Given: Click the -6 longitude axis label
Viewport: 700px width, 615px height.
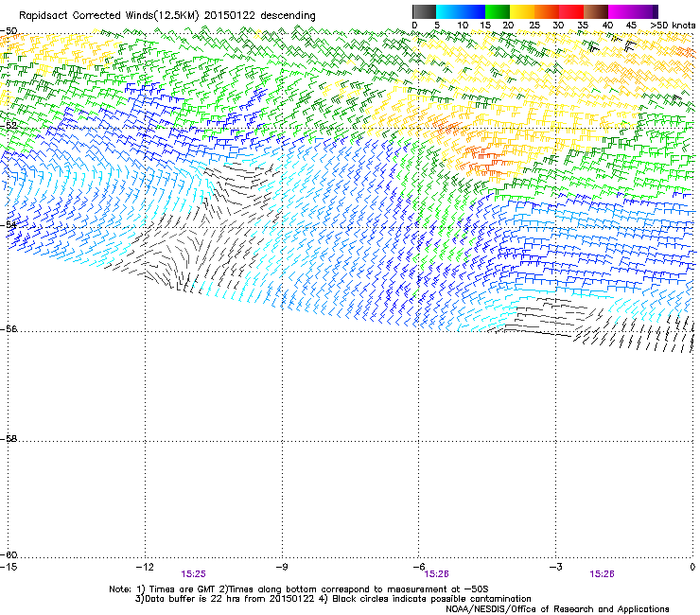Looking at the screenshot, I should click(418, 567).
